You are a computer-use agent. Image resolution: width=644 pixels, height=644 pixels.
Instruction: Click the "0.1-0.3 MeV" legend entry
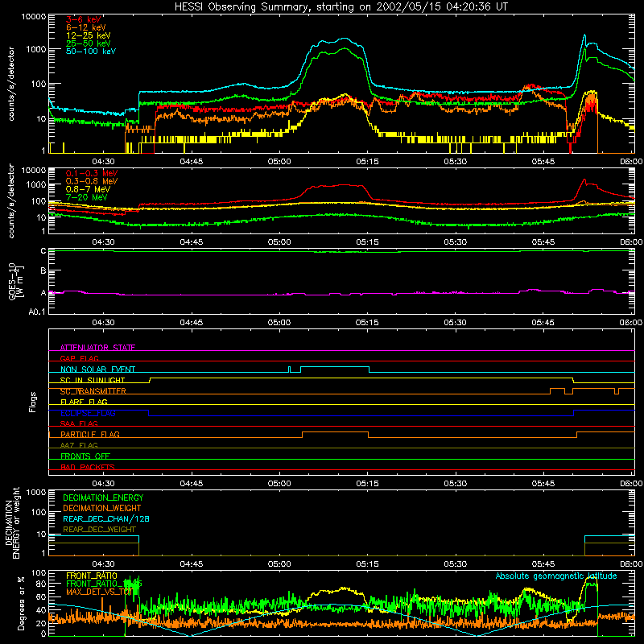pyautogui.click(x=92, y=173)
